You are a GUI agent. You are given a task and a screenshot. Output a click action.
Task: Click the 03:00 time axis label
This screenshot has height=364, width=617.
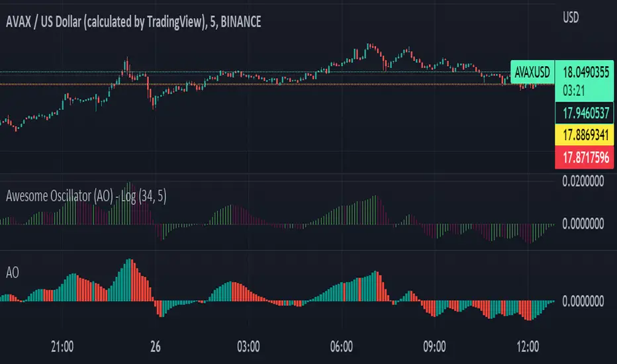[248, 347]
